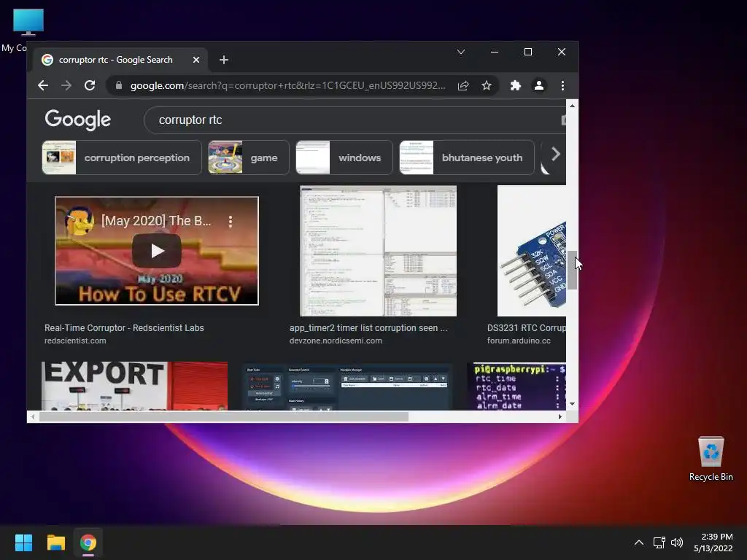The image size is (747, 560).
Task: Maximize the Chrome window
Action: click(x=528, y=52)
